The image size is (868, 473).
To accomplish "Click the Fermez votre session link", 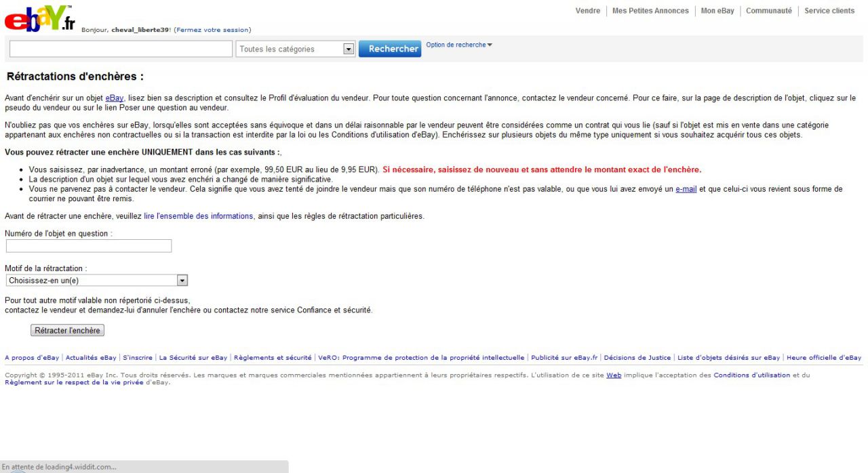I will click(x=212, y=30).
